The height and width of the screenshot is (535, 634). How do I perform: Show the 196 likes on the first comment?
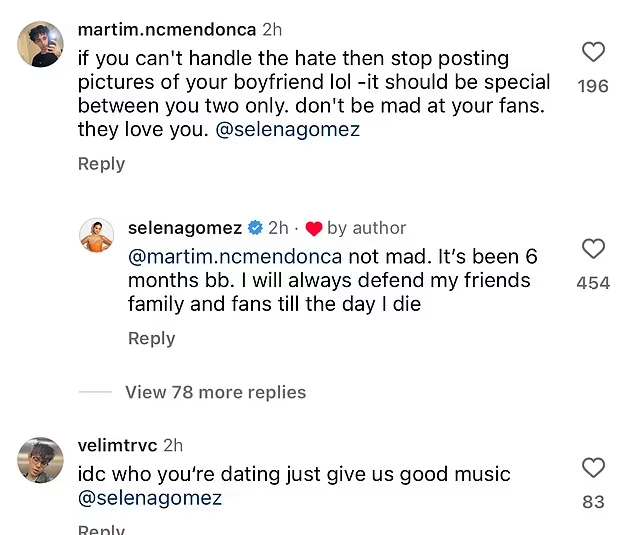tap(593, 86)
